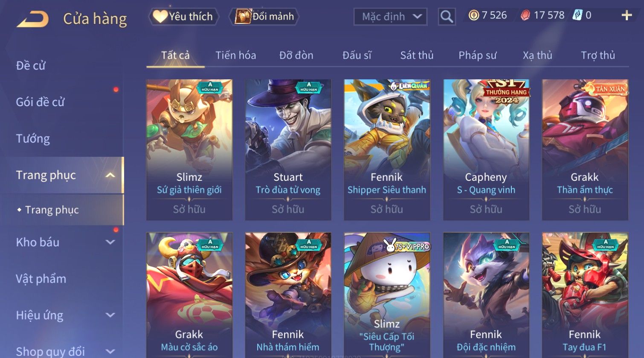Open the search magnifier icon
The height and width of the screenshot is (358, 644).
[447, 17]
